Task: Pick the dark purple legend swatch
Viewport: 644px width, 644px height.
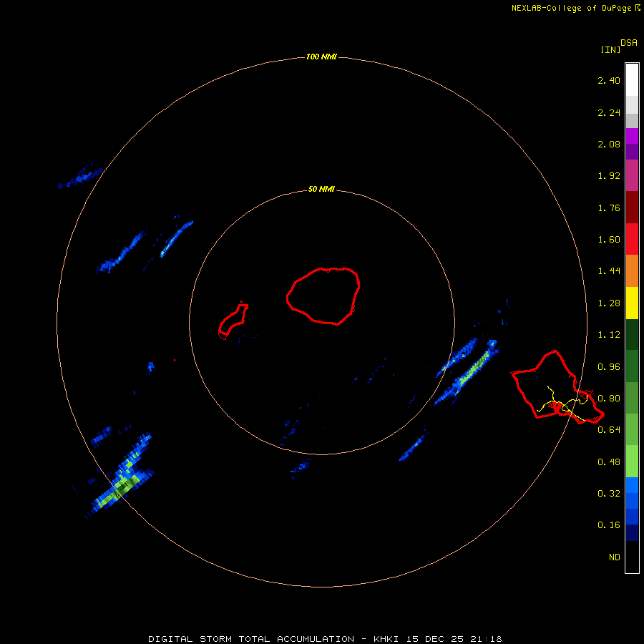Action: (632, 152)
